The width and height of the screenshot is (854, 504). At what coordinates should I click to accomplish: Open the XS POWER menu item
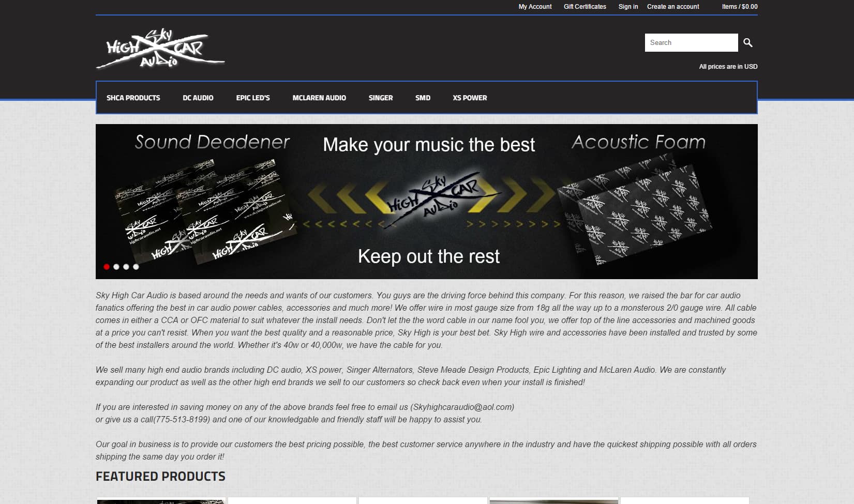point(470,98)
